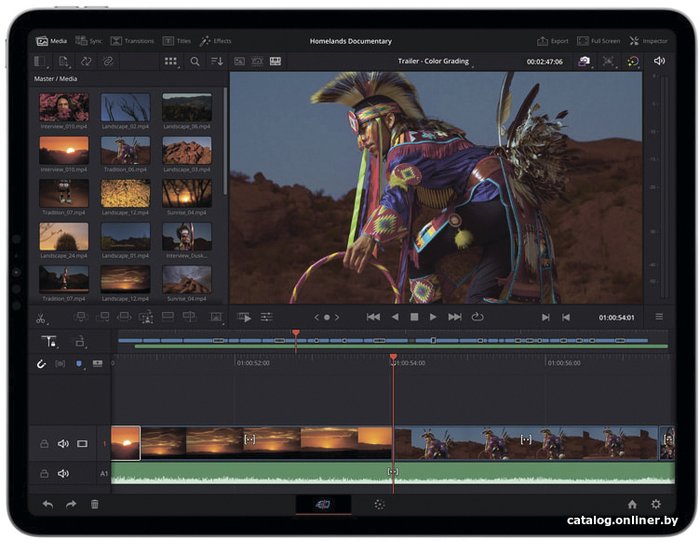Click the undo arrow icon

(x=48, y=504)
